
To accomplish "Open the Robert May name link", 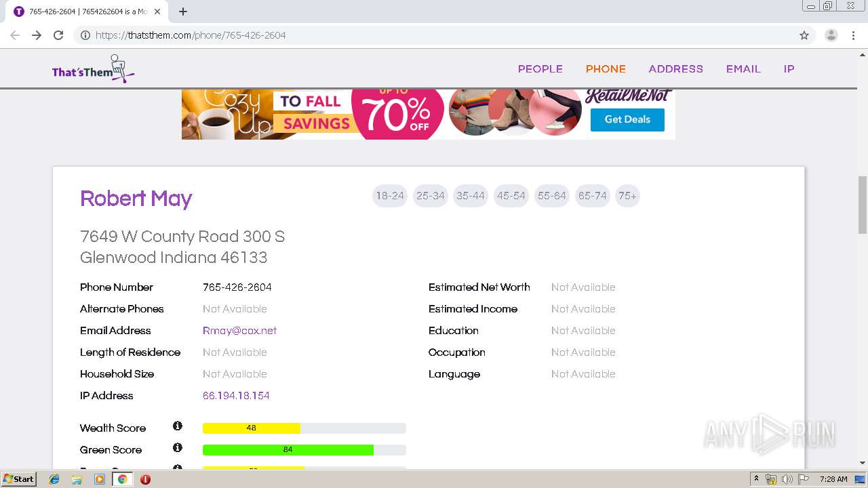I will pos(136,199).
